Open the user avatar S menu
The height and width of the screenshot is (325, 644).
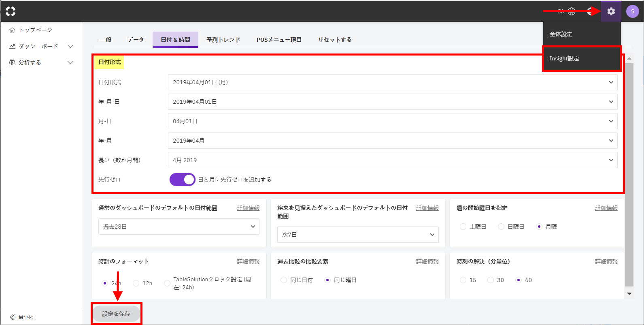coord(632,11)
